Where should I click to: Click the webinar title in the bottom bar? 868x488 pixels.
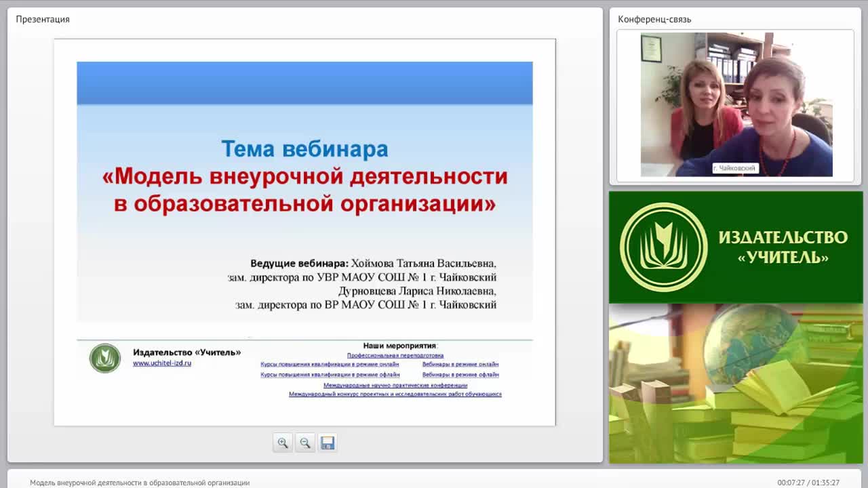(140, 483)
